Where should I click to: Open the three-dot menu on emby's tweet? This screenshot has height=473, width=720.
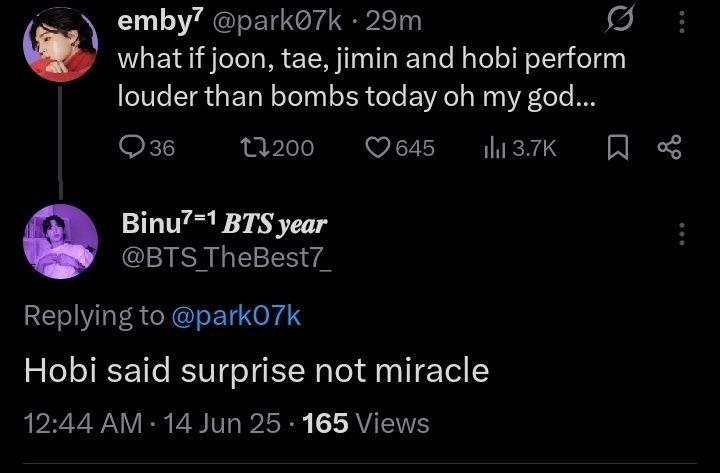(x=682, y=22)
